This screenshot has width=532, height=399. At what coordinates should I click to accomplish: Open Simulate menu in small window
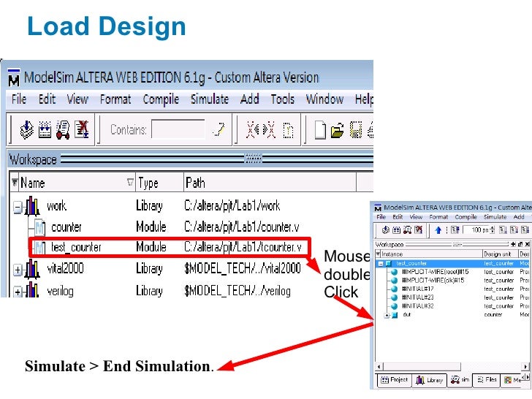click(x=495, y=217)
